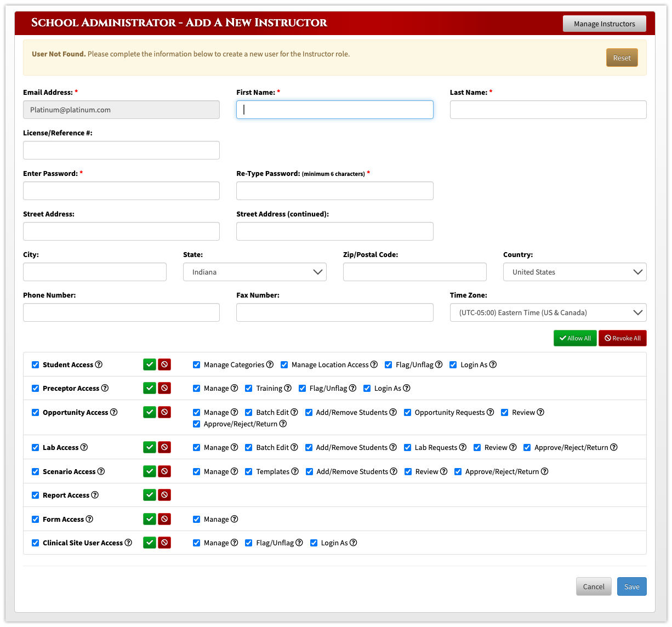The image size is (672, 627).
Task: Uncheck the Student Access checkbox
Action: 36,365
